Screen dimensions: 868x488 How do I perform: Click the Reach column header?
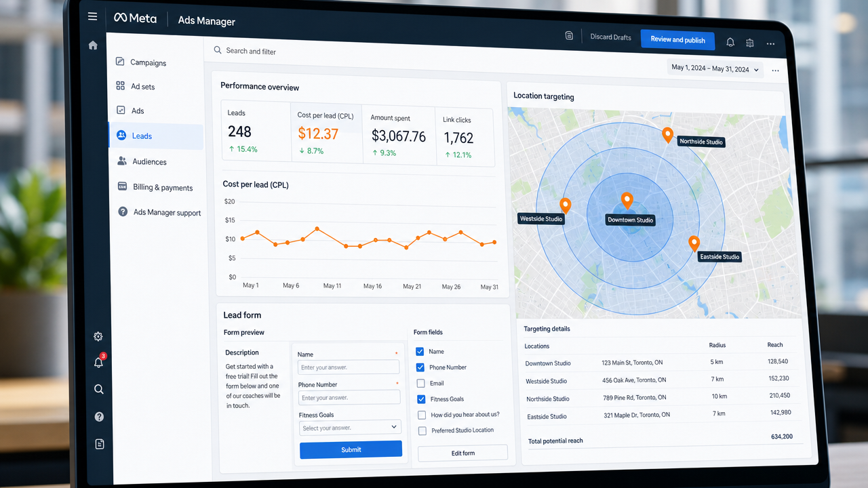click(775, 345)
